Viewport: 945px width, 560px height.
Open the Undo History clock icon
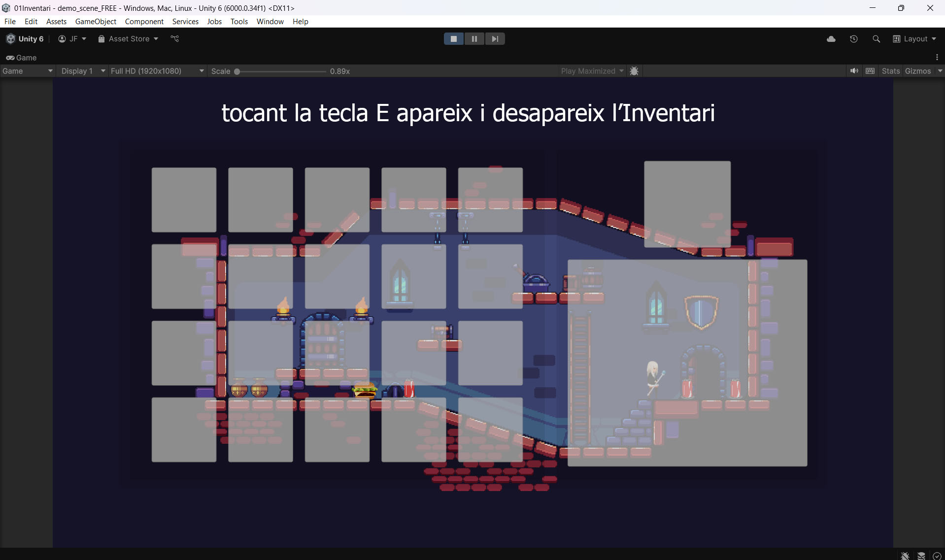[x=854, y=39]
